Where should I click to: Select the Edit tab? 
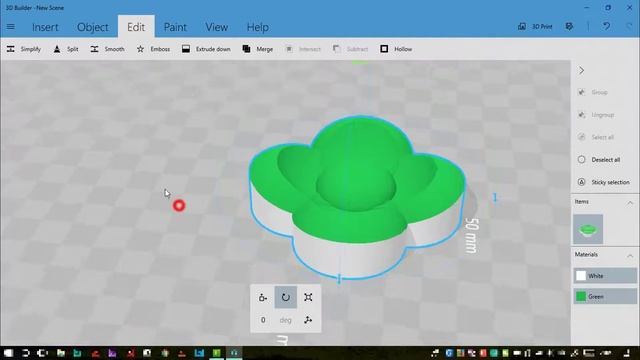click(x=136, y=27)
